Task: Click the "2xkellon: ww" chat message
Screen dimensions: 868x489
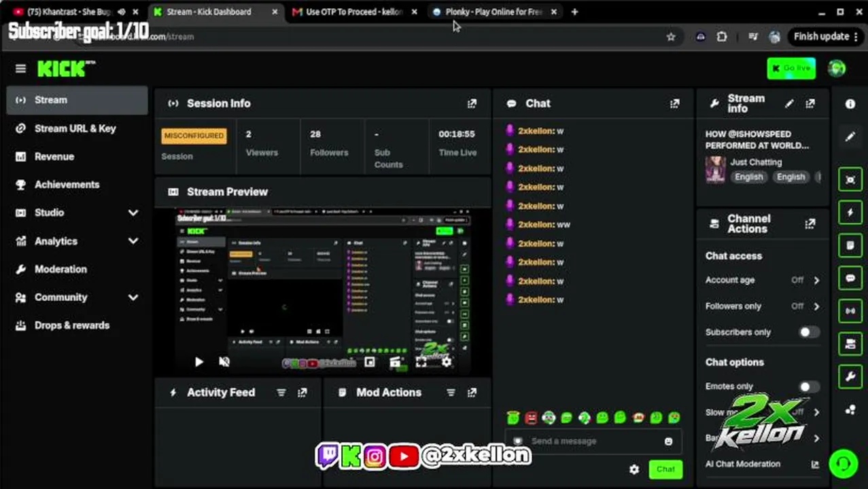Action: click(x=544, y=225)
